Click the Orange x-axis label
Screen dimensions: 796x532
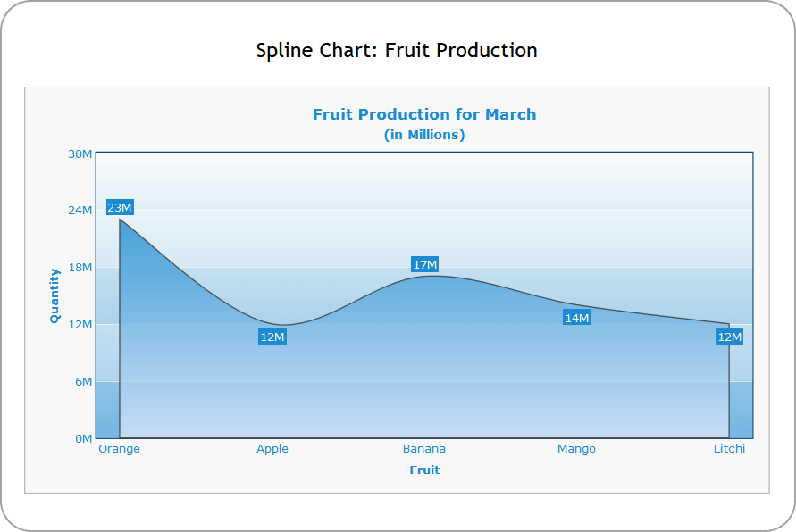coord(120,449)
